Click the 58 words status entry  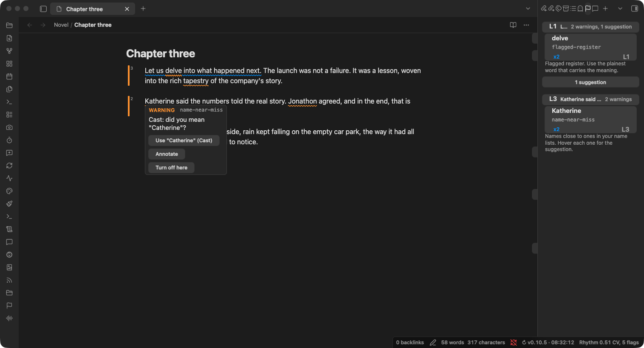(x=452, y=342)
